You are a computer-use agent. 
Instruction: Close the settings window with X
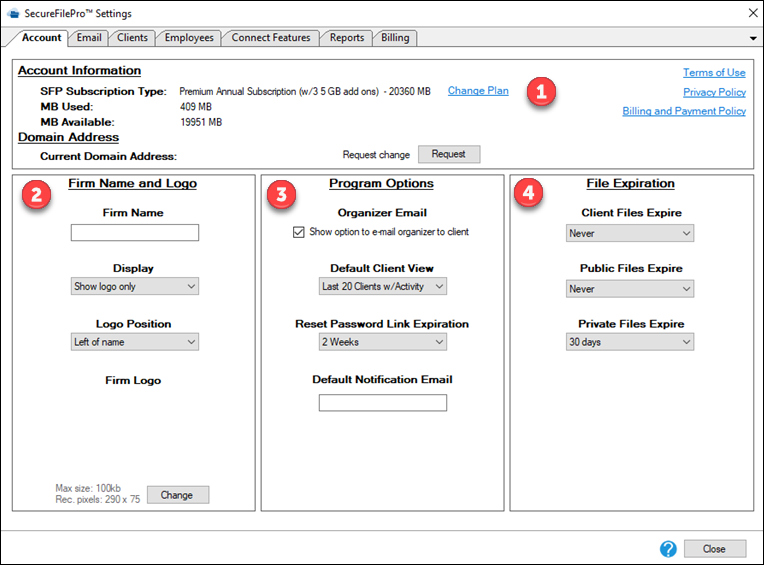tap(753, 13)
